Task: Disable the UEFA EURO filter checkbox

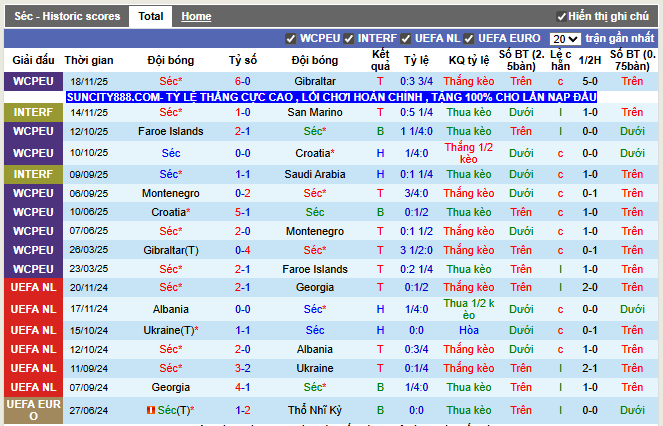Action: (470, 39)
